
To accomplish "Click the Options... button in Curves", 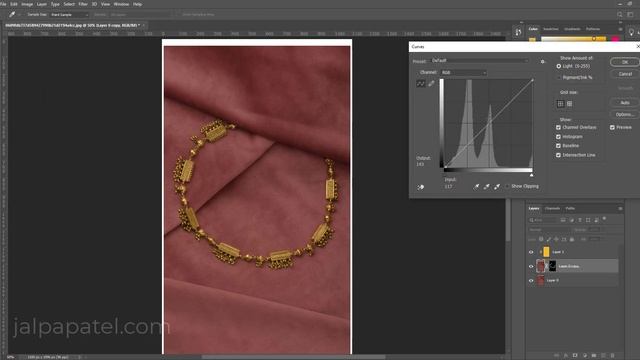I will (625, 114).
